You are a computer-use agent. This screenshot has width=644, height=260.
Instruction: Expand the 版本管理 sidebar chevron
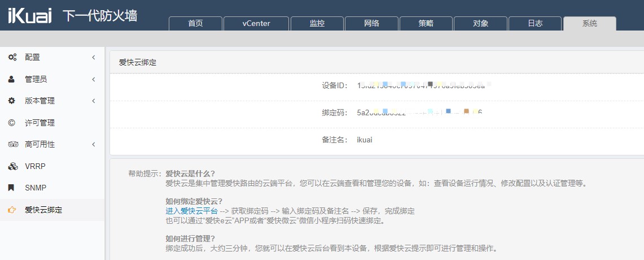pos(93,101)
